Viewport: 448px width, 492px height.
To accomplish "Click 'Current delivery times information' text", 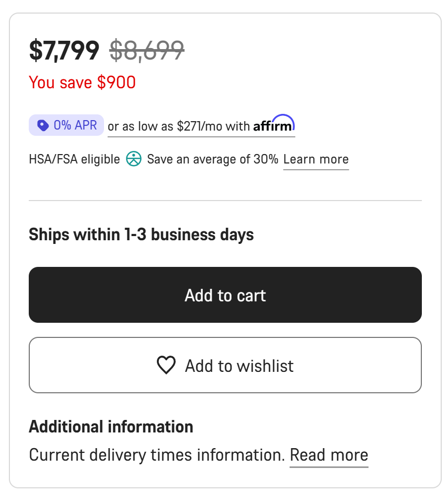I will (157, 455).
